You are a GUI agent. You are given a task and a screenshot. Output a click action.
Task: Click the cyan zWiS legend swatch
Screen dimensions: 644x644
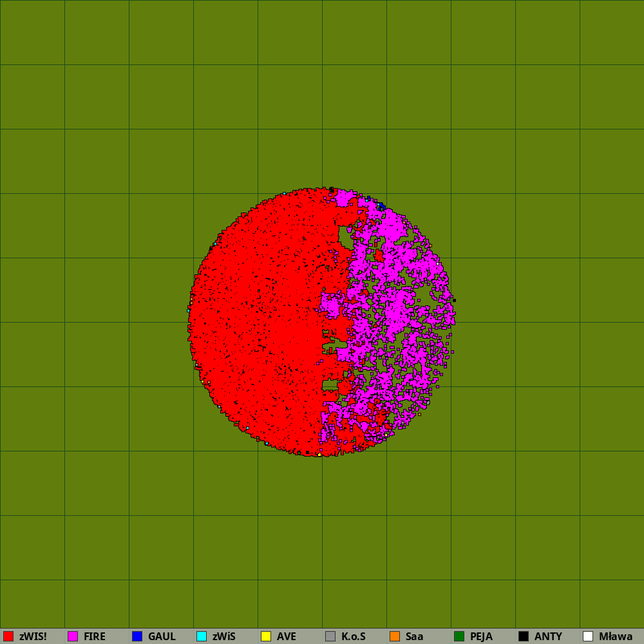pos(202,636)
